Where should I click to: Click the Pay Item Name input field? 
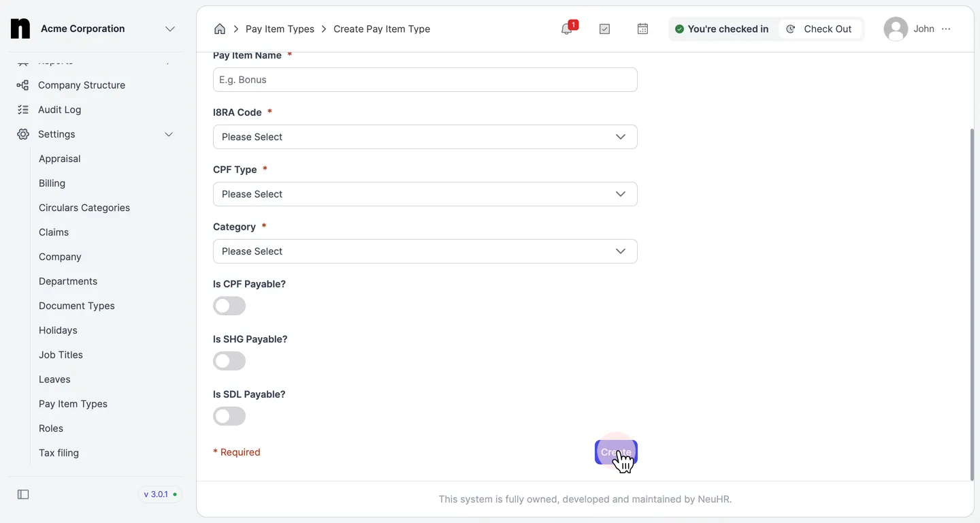425,80
